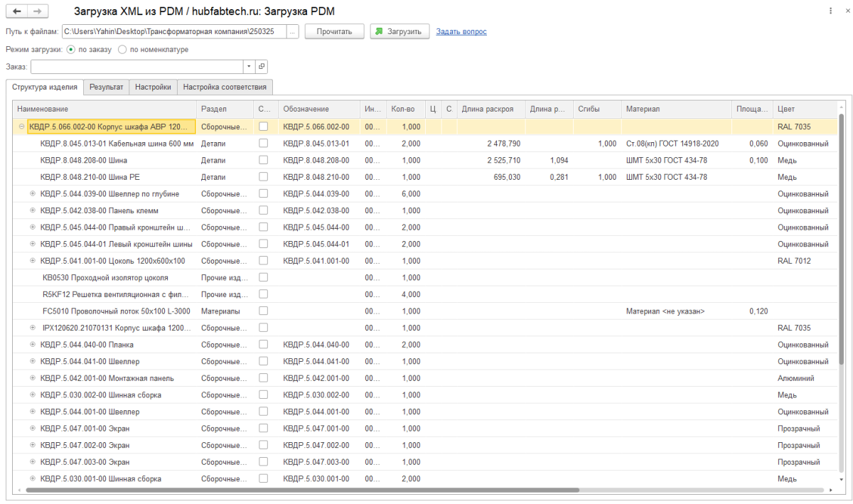Collapse the Корпус шкафа АВР root node
853x504 pixels.
coord(21,127)
